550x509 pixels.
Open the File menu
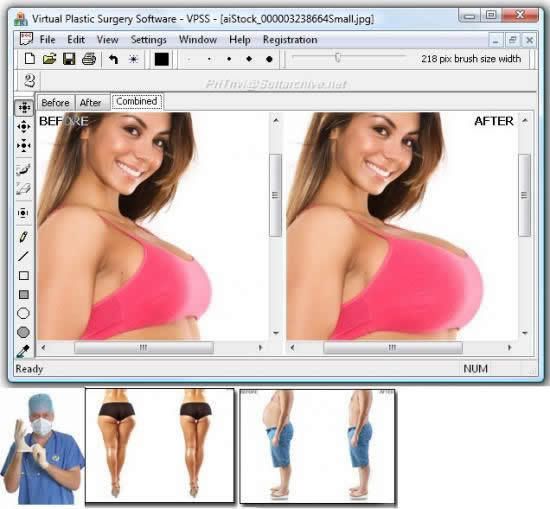pos(47,40)
